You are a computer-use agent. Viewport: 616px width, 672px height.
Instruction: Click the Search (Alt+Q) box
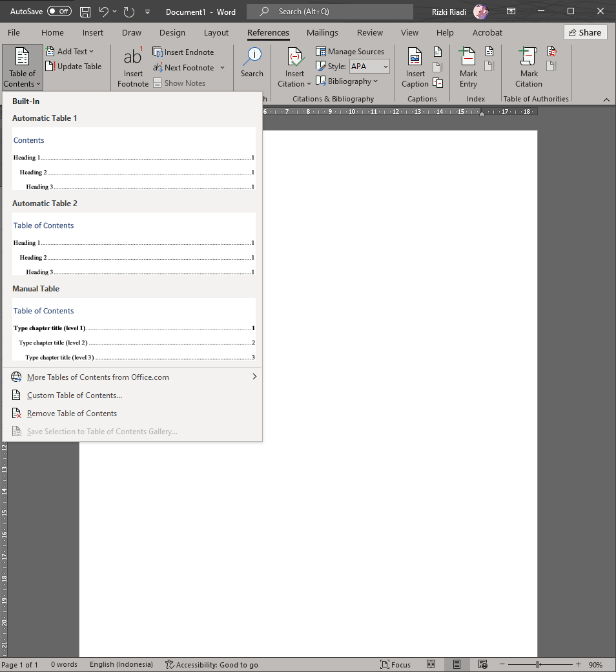pos(330,12)
